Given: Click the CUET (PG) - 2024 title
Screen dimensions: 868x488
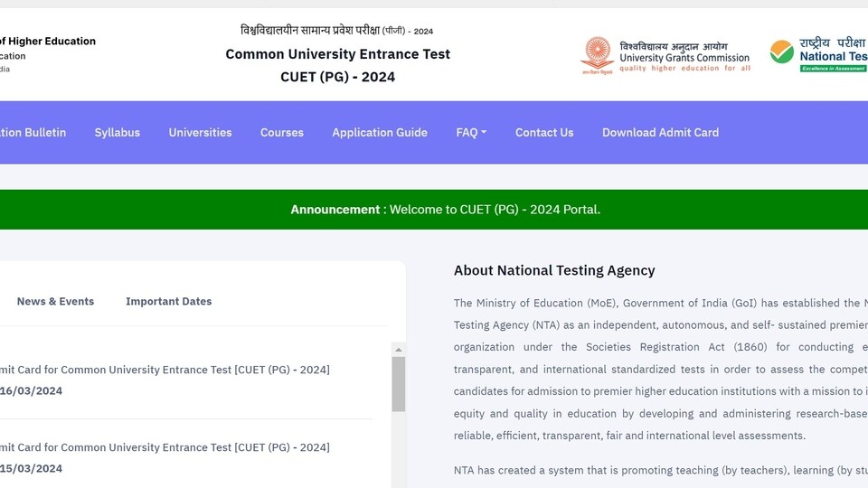Looking at the screenshot, I should click(337, 77).
